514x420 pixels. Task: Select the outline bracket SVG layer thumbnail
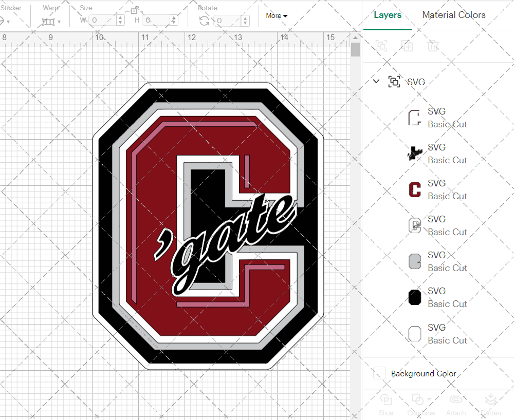click(x=415, y=118)
